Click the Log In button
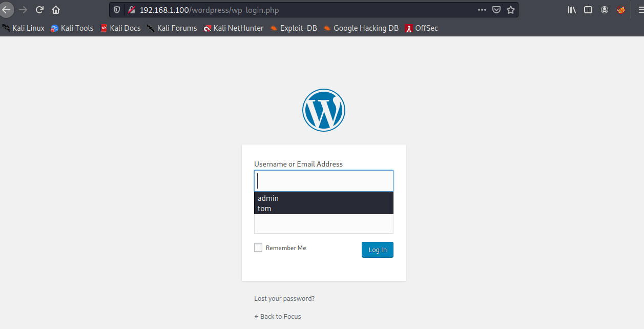The height and width of the screenshot is (329, 644). coord(378,250)
